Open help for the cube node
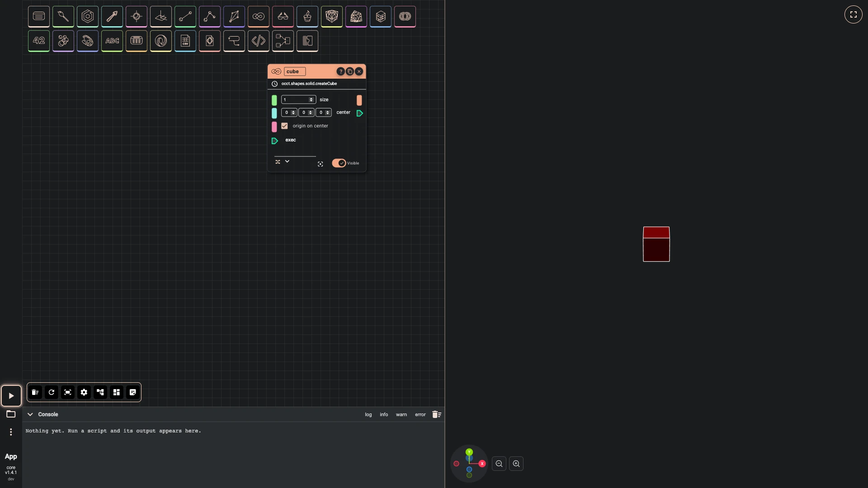868x488 pixels. click(x=341, y=71)
